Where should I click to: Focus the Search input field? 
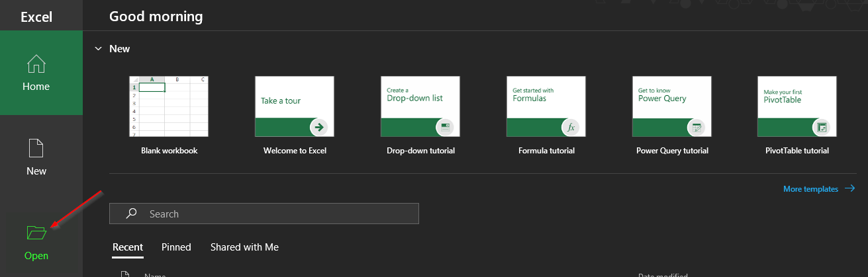coord(264,214)
